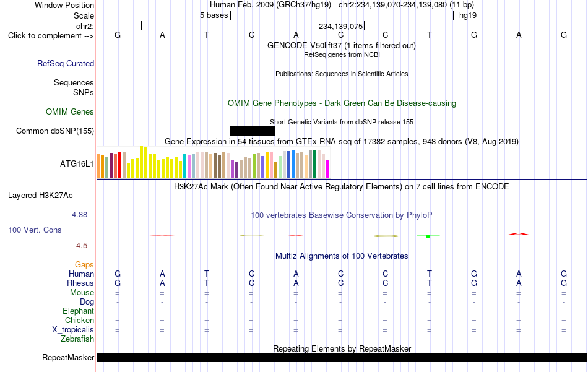Image resolution: width=588 pixels, height=372 pixels.
Task: Click the Sequences track label
Action: pos(74,82)
